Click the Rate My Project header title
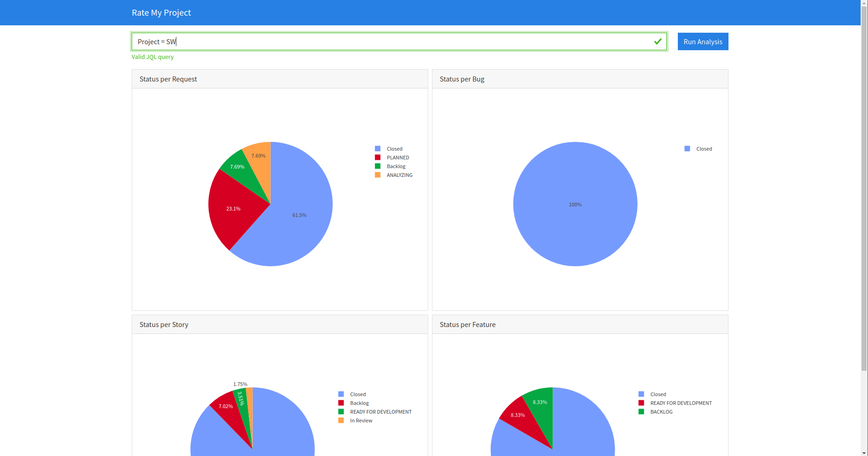Screen dimensions: 868x456 coord(161,12)
